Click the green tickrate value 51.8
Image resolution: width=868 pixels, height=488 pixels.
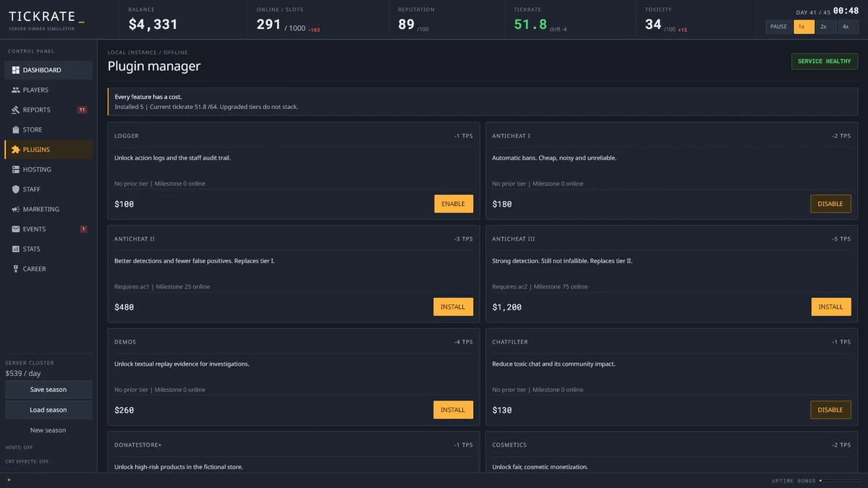531,25
